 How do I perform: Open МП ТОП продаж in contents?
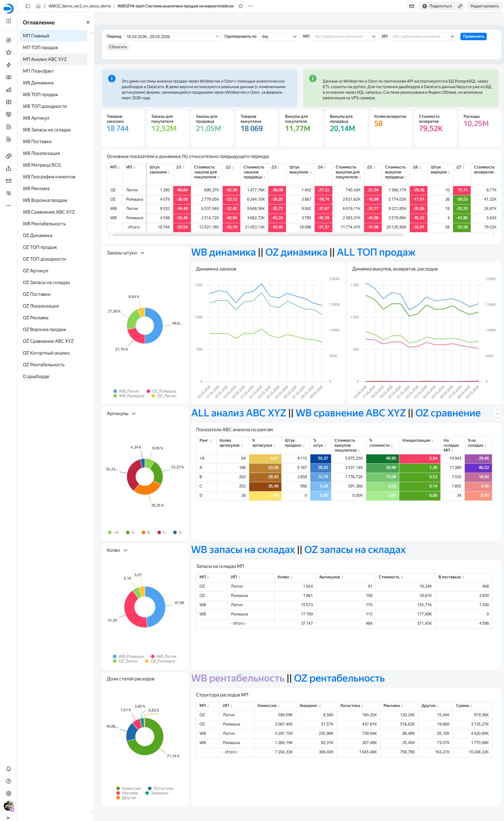click(53, 47)
